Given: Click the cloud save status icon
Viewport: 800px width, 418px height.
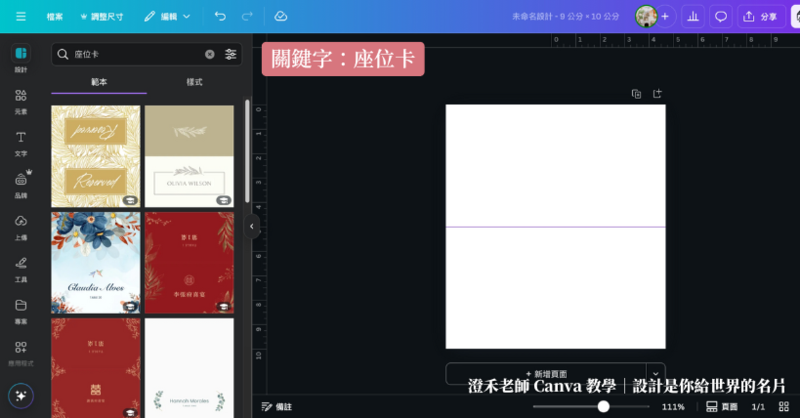Looking at the screenshot, I should tap(281, 17).
